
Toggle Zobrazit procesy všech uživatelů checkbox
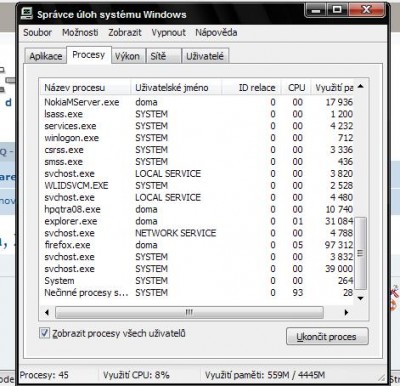tap(44, 333)
